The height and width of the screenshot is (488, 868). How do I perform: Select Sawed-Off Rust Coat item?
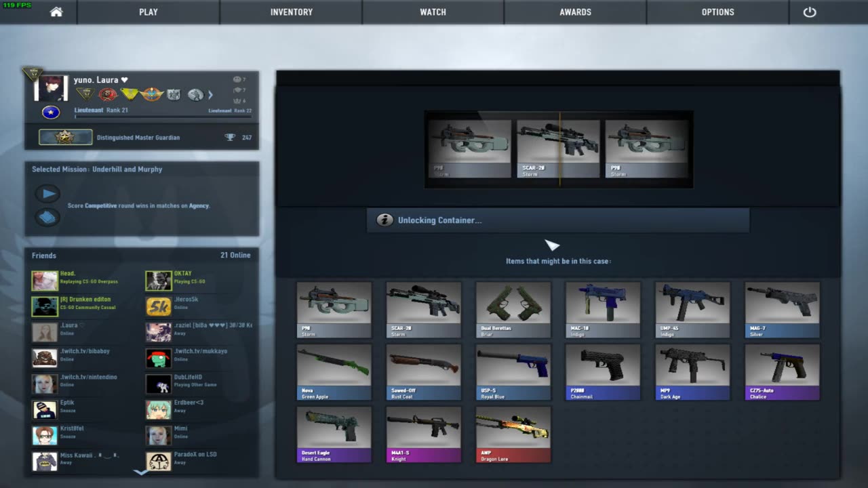[424, 372]
